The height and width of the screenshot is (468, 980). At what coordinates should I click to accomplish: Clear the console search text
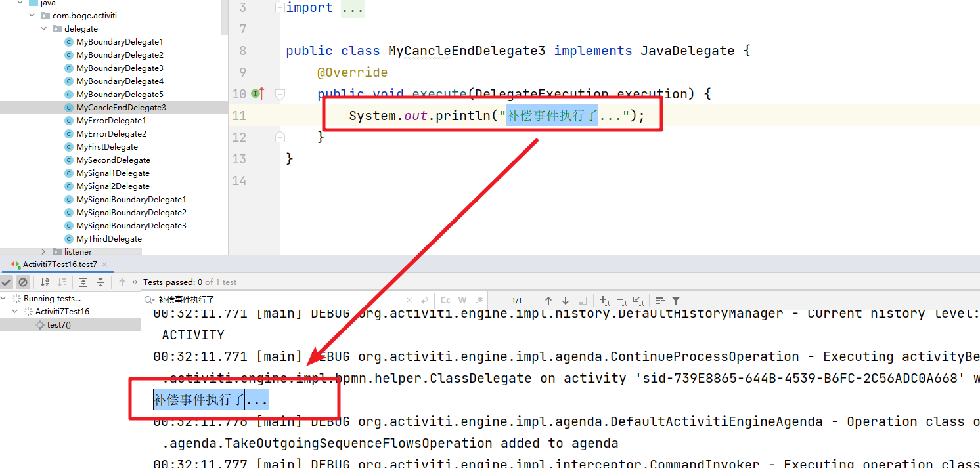(x=409, y=300)
